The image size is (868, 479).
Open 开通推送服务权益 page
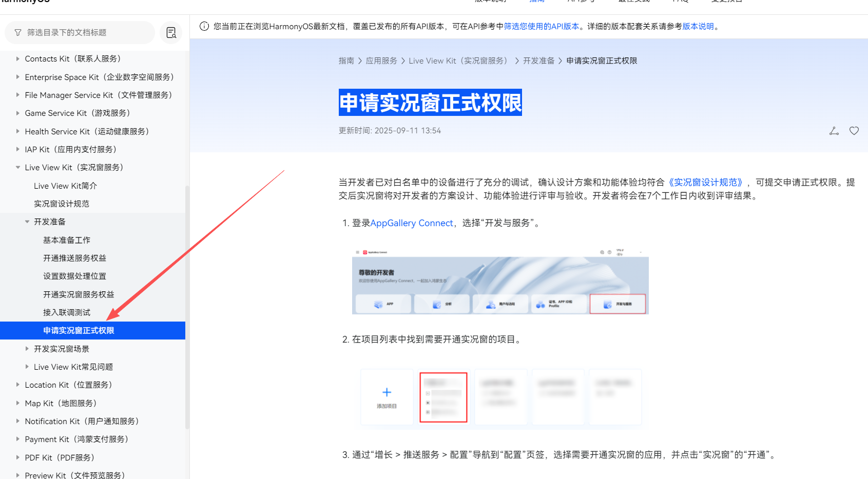point(75,258)
